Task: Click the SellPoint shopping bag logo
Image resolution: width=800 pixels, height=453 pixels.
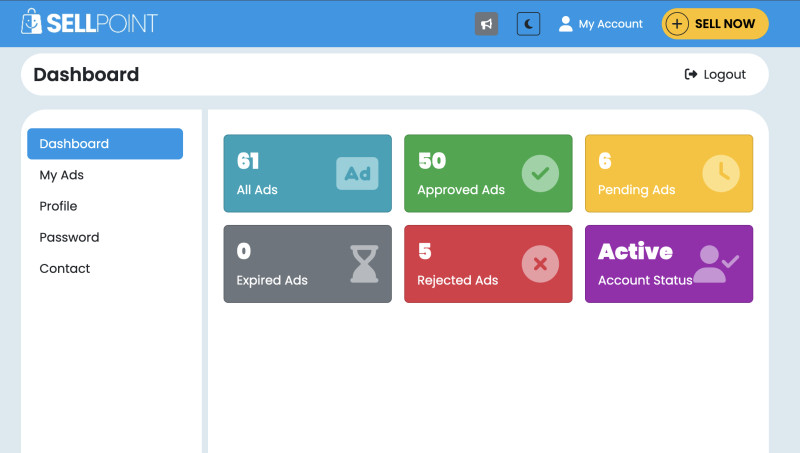Action: coord(31,22)
